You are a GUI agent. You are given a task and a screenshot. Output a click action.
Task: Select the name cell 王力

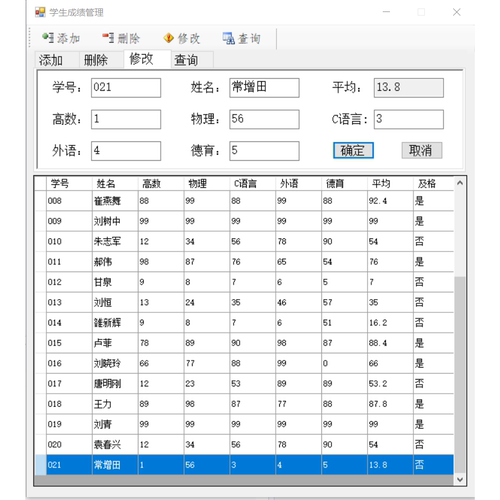(x=115, y=404)
